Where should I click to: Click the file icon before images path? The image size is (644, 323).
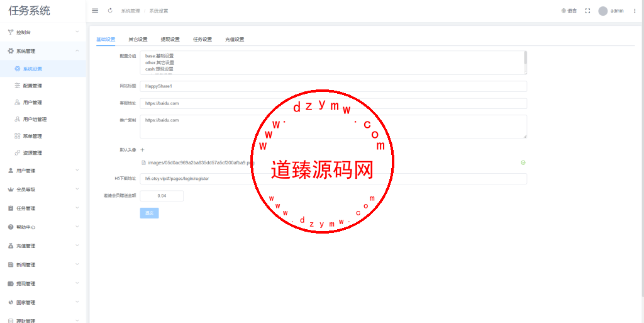tap(143, 162)
